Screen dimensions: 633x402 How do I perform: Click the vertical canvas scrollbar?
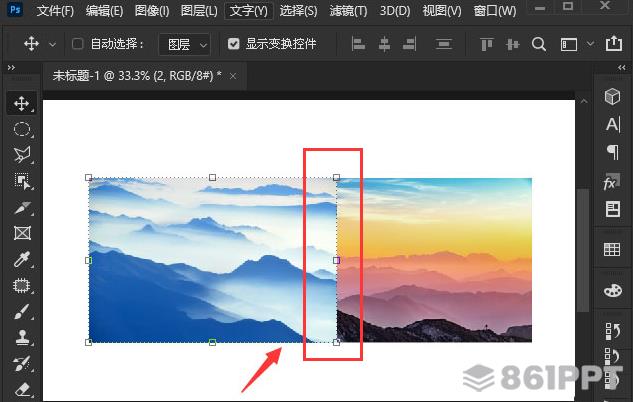tap(583, 250)
